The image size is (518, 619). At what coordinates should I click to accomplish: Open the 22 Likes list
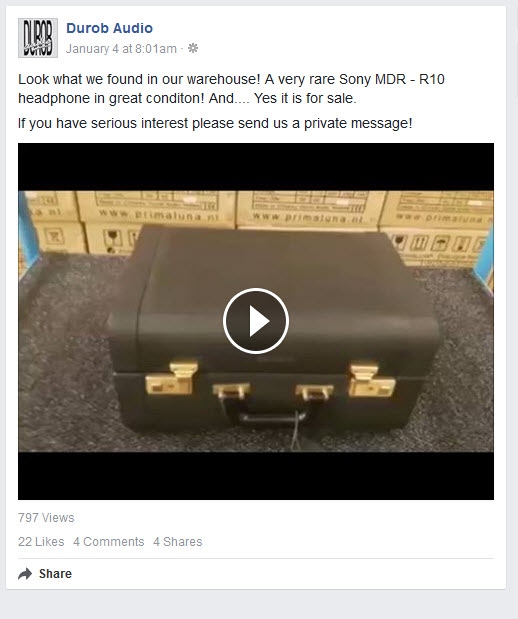[41, 542]
